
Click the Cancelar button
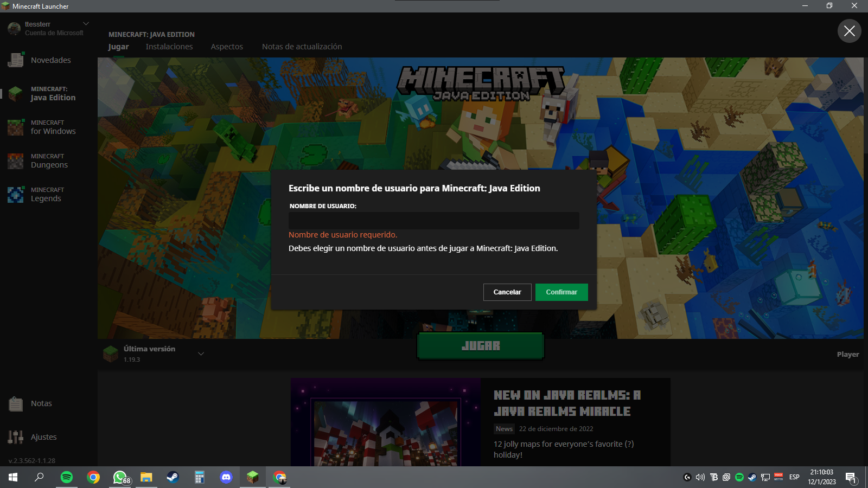pyautogui.click(x=507, y=292)
